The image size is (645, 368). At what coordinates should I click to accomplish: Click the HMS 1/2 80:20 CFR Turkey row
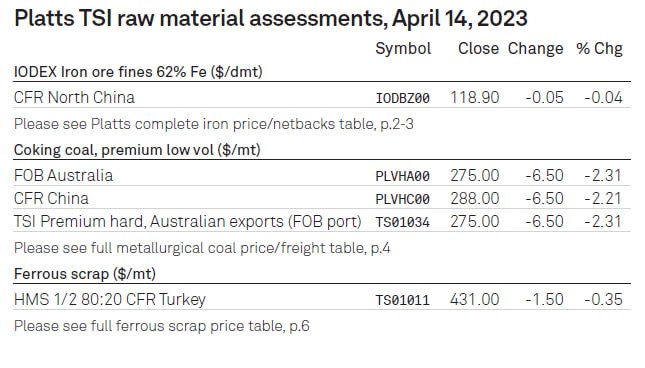pyautogui.click(x=322, y=300)
